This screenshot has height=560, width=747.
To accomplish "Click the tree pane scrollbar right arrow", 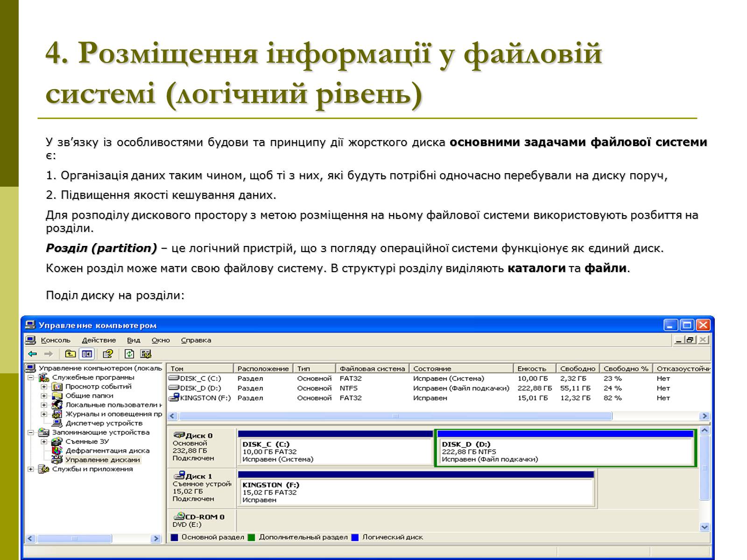I will 156,538.
